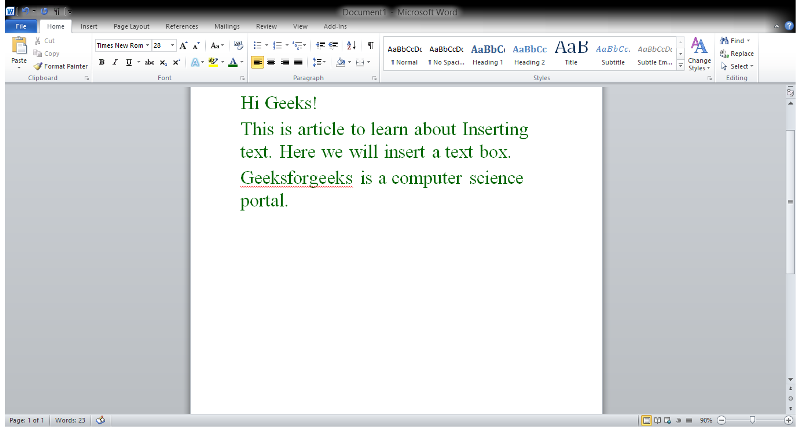Apply subscript formatting

tap(163, 62)
